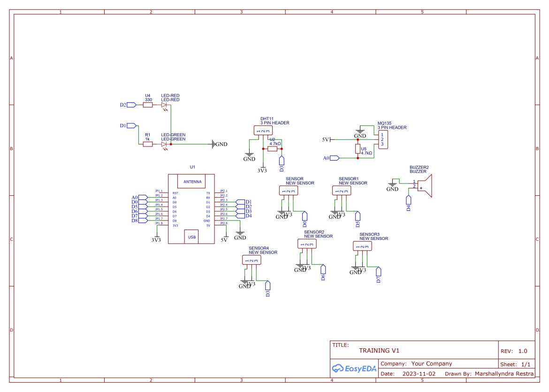Click the D5 net port under SENSOR1
Image resolution: width=549 pixels, height=392 pixels.
tap(358, 219)
